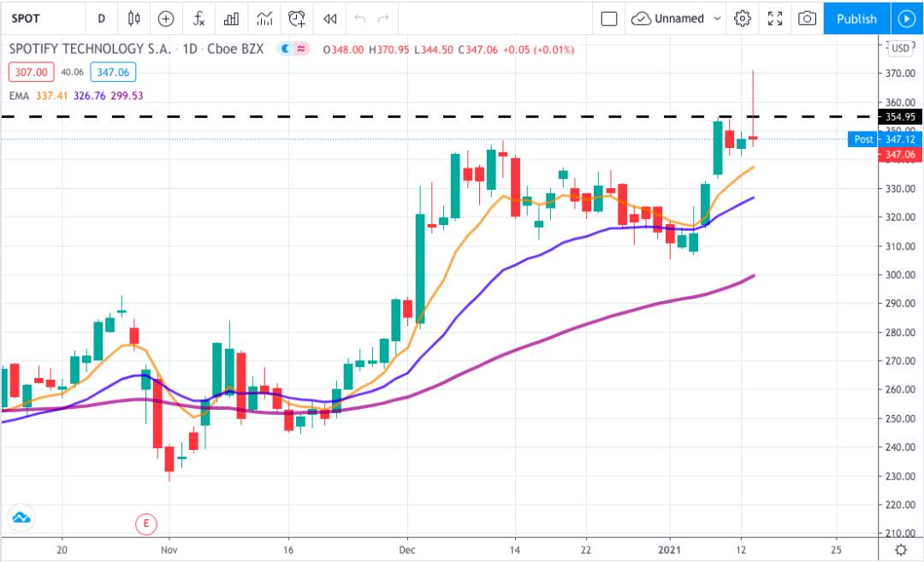
Task: Click the Cboe BZX exchange label
Action: [236, 49]
